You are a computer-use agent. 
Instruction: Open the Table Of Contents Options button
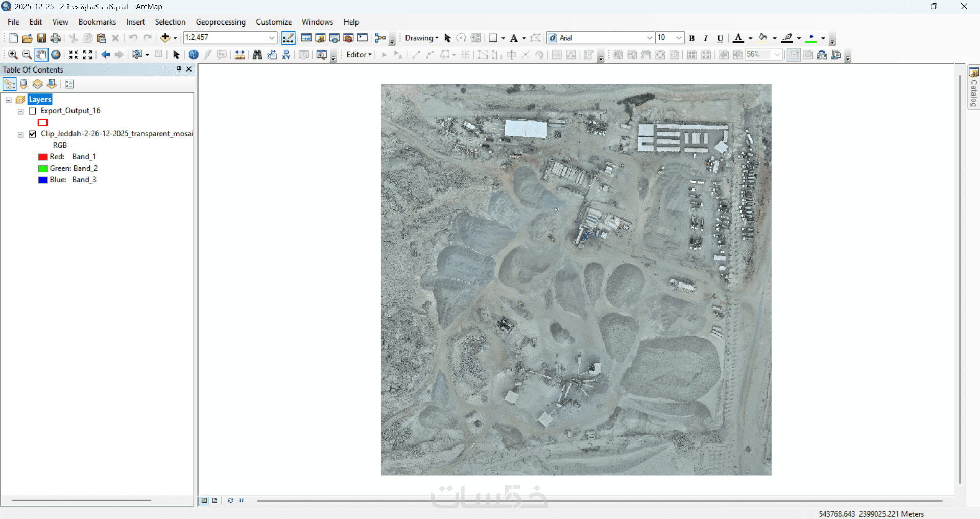pos(69,84)
